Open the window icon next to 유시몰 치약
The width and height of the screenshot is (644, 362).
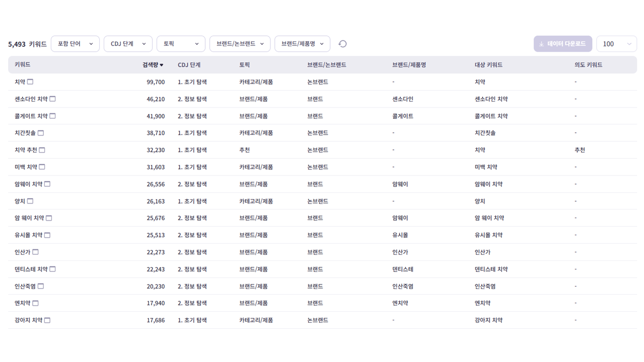pos(47,235)
